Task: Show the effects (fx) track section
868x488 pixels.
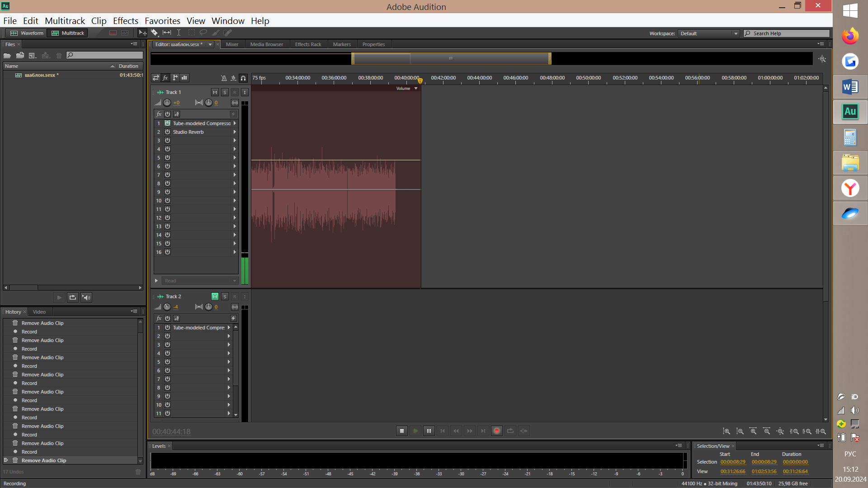Action: 165,78
